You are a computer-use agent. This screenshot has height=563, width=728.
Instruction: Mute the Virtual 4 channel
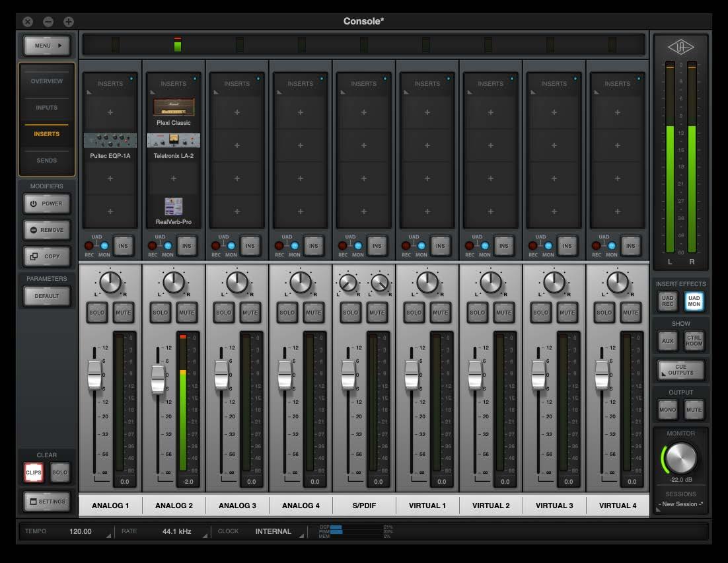[x=630, y=313]
